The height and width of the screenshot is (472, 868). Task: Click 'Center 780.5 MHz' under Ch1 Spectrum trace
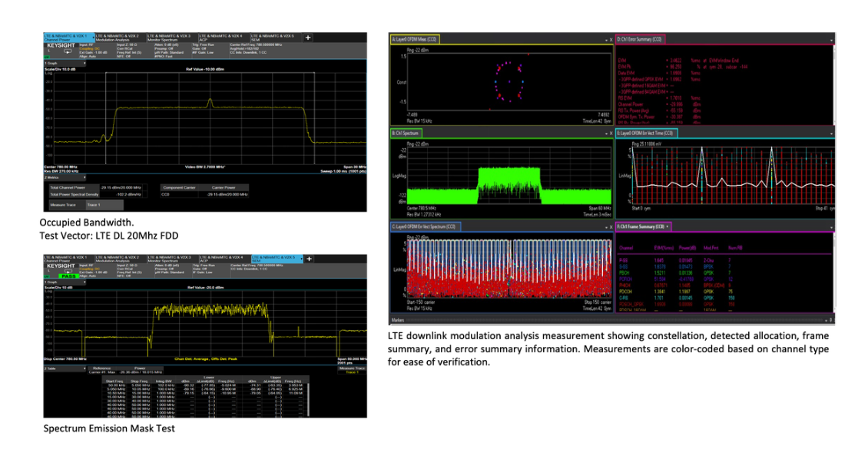pos(421,209)
